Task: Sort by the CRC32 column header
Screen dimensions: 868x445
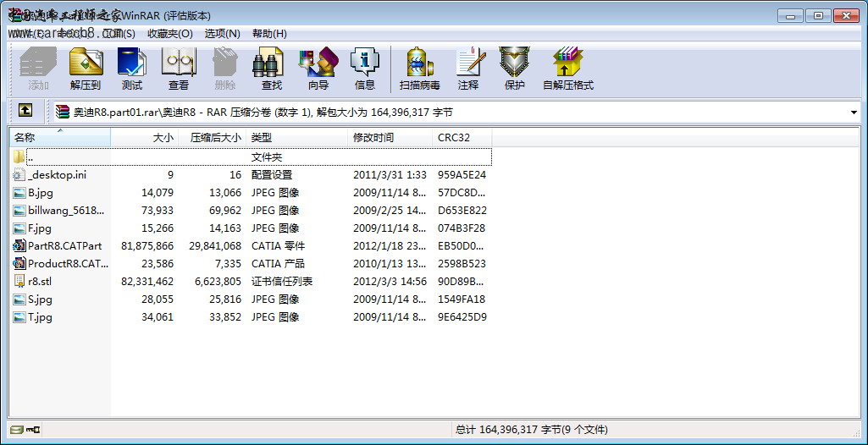Action: pyautogui.click(x=462, y=138)
